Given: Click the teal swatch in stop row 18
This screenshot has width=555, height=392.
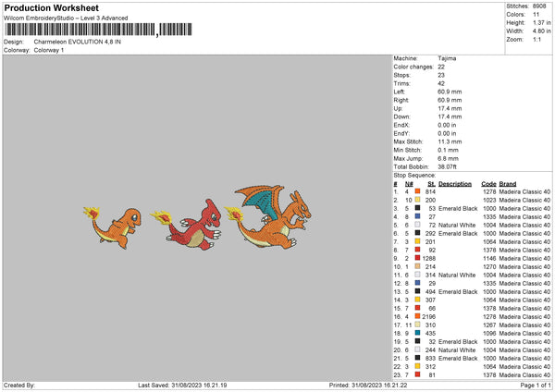Looking at the screenshot, I should [x=418, y=333].
